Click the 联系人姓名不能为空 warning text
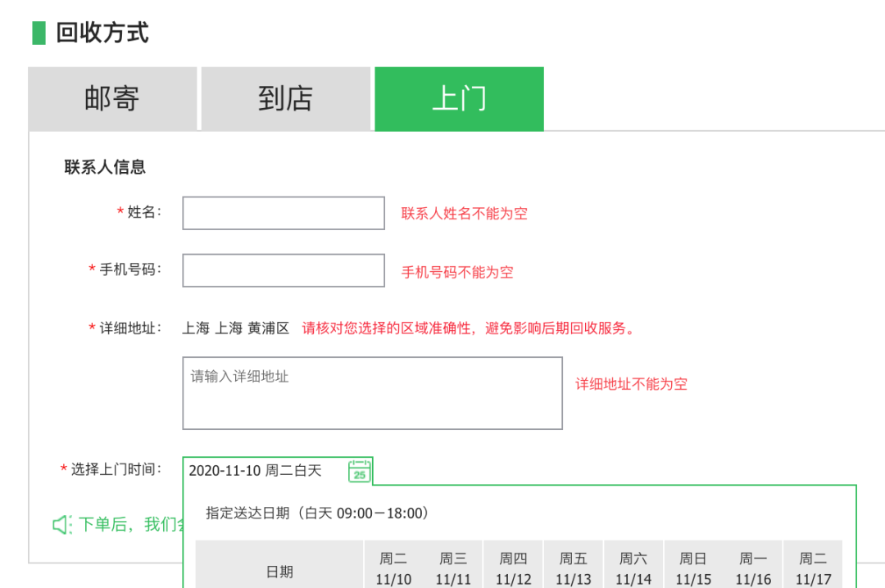This screenshot has width=885, height=588. [x=464, y=214]
